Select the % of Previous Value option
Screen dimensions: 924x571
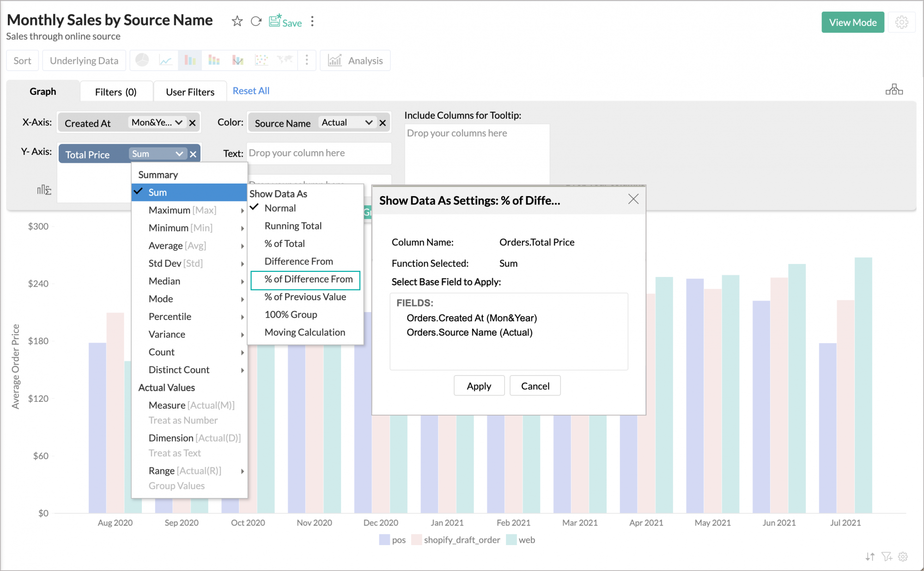[x=304, y=297]
